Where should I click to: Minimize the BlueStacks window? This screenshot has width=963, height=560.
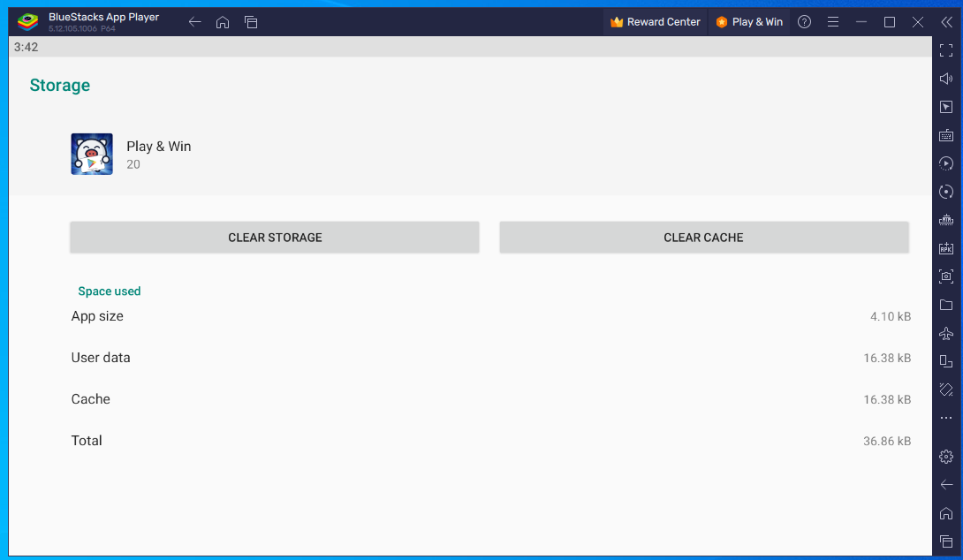point(861,22)
